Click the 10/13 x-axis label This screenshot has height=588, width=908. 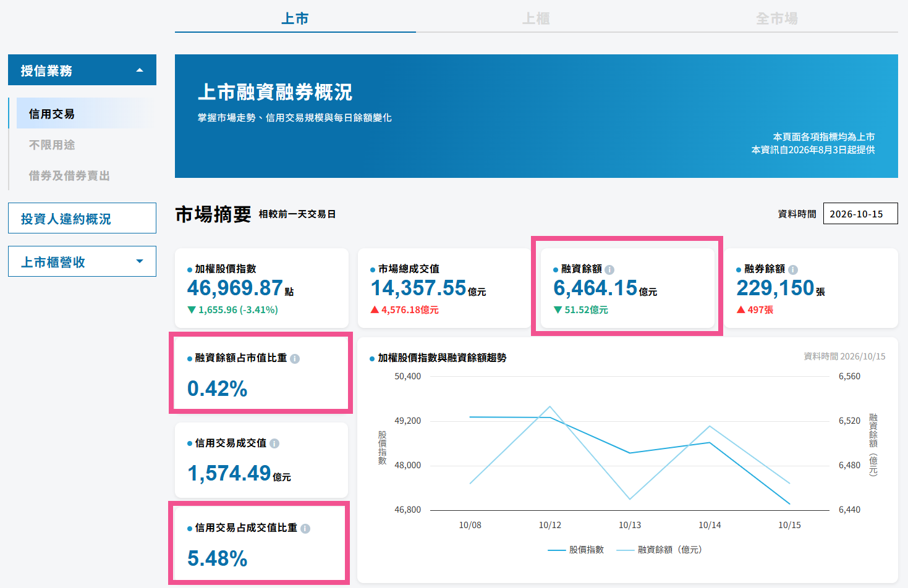point(630,525)
